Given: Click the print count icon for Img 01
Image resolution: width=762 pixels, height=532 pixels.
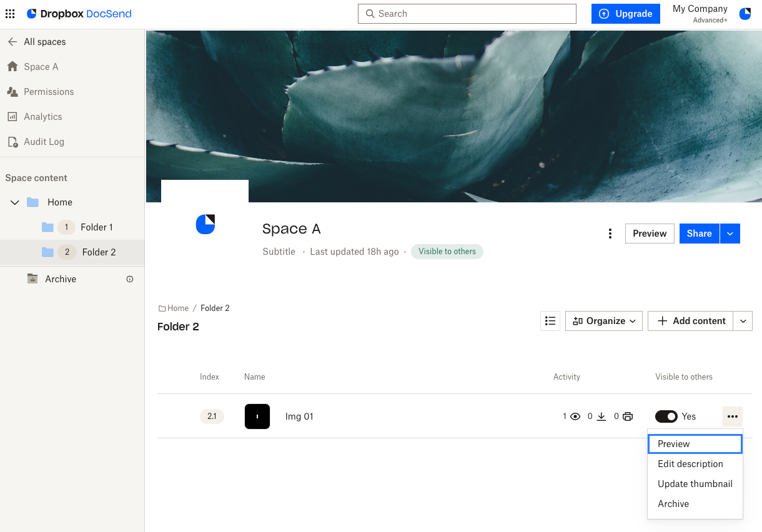Looking at the screenshot, I should (x=628, y=416).
